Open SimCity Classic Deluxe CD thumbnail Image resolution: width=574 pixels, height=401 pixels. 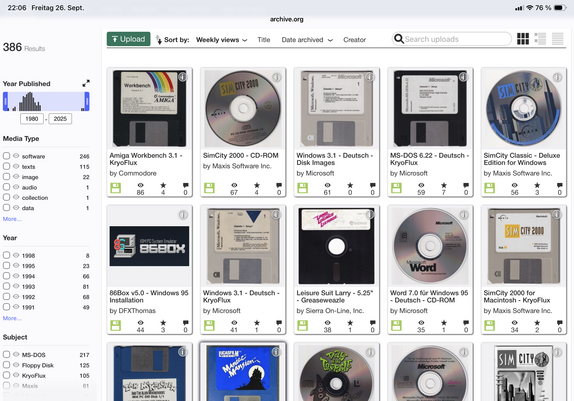(x=524, y=109)
